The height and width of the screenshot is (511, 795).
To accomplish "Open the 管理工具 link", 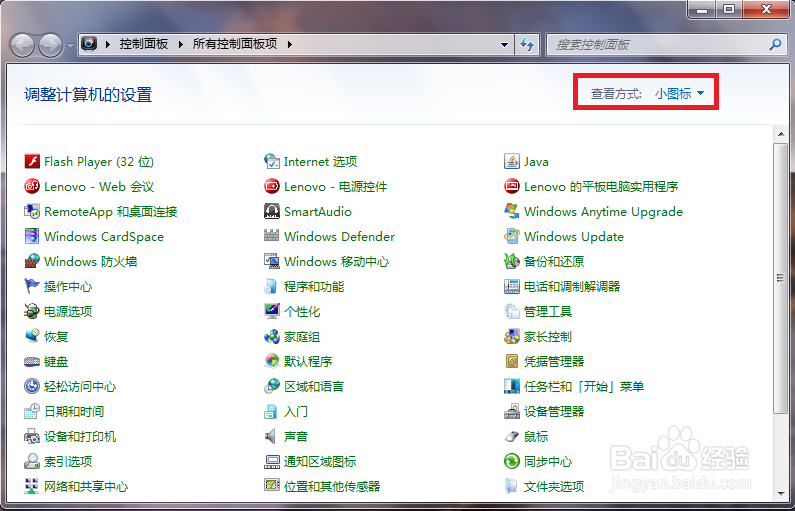I will 548,311.
